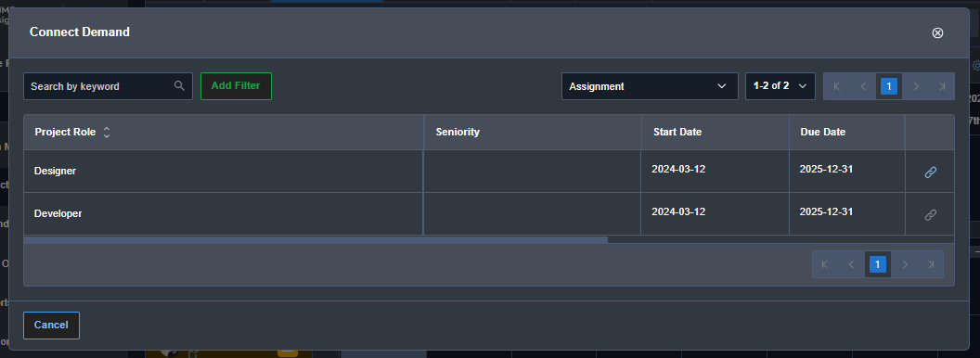This screenshot has width=980, height=358.
Task: Jump to last page in bottom pagination
Action: 931,264
